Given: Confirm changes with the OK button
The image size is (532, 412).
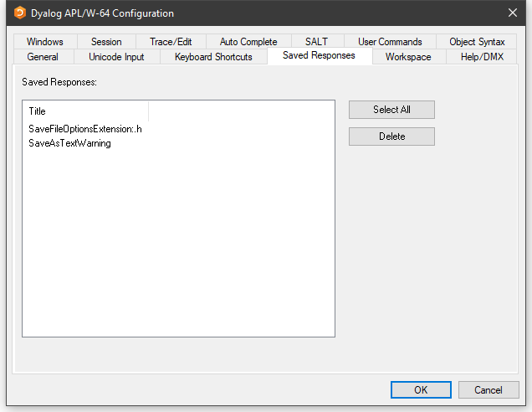Looking at the screenshot, I should click(421, 390).
